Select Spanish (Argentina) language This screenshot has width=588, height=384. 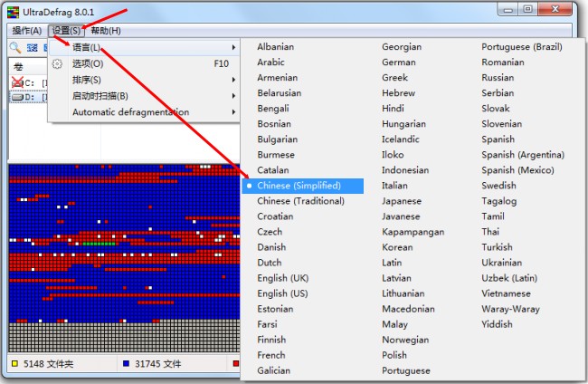point(523,155)
